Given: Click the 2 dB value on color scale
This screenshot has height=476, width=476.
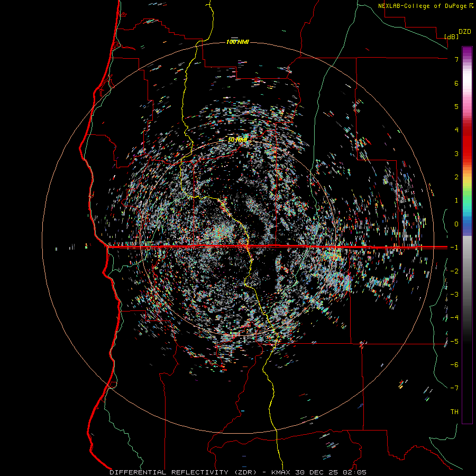Looking at the screenshot, I should tap(456, 177).
